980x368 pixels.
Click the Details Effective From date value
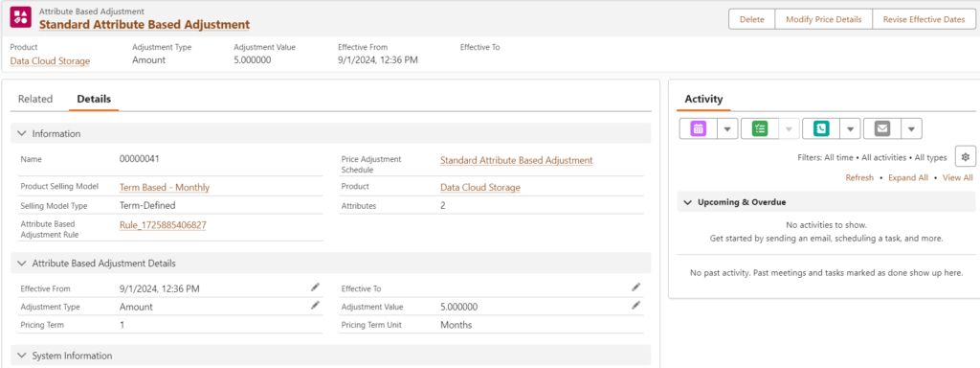(160, 288)
